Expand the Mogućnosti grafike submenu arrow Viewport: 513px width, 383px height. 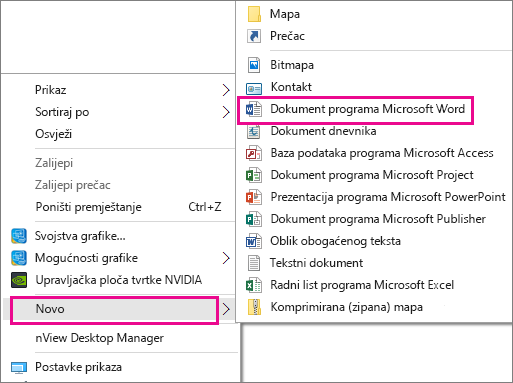226,258
